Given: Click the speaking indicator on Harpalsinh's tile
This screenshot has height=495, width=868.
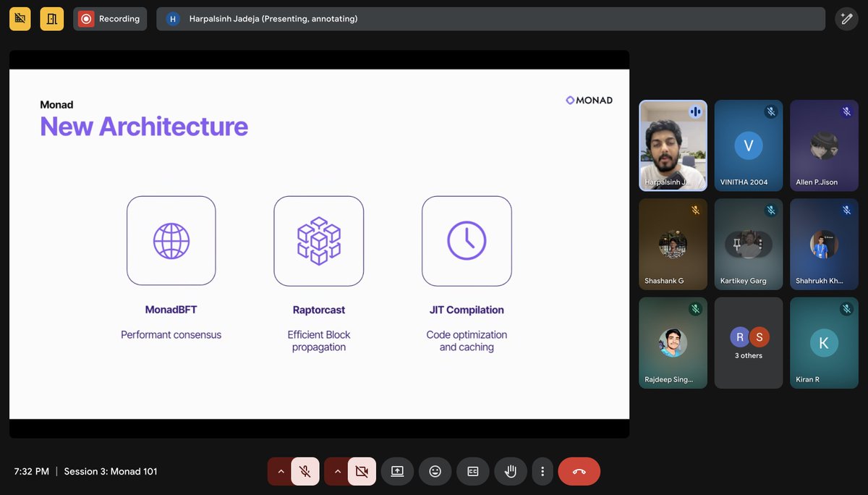Looking at the screenshot, I should coord(696,111).
